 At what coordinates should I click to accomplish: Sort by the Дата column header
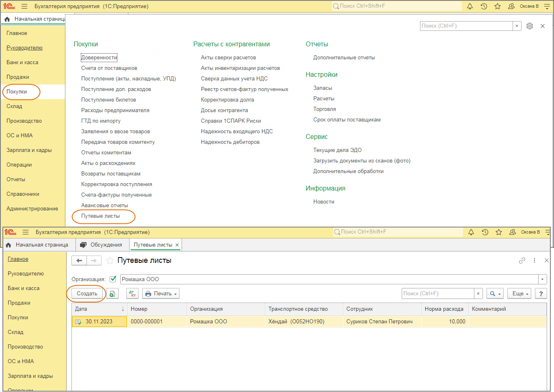(100, 309)
